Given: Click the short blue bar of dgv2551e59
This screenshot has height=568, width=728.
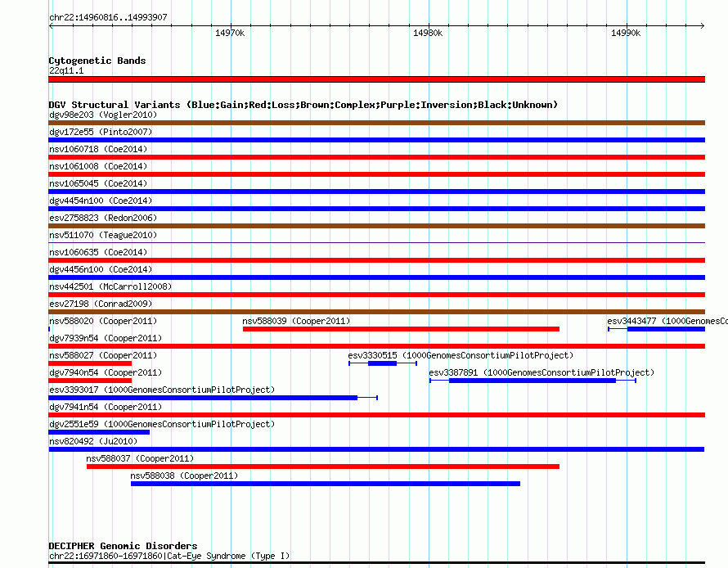Looking at the screenshot, I should pos(99,432).
